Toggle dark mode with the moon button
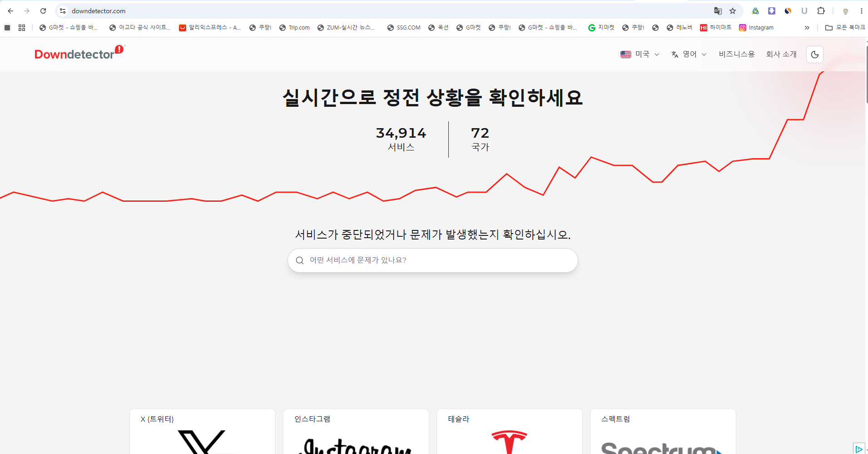This screenshot has width=868, height=454. (815, 55)
